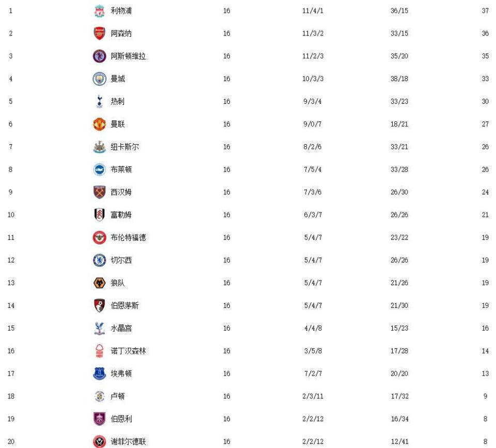Open the 布伦特福德 team link
This screenshot has height=448, width=496.
click(128, 238)
